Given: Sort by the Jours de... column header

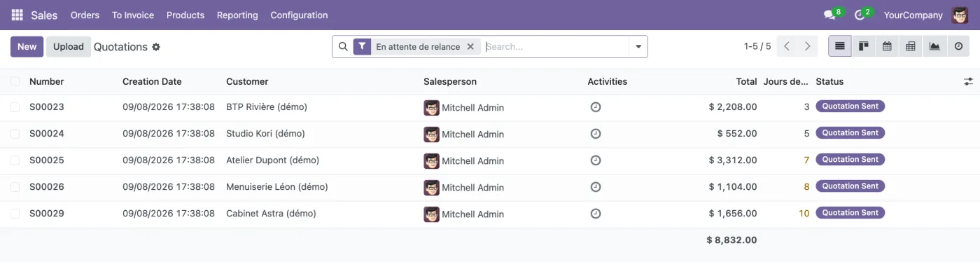Looking at the screenshot, I should [786, 82].
